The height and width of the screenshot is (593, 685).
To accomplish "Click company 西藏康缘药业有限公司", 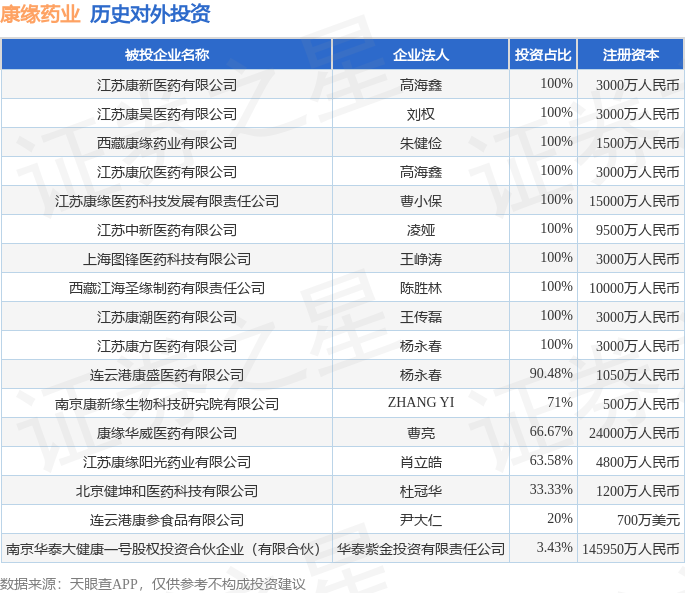I will (167, 143).
